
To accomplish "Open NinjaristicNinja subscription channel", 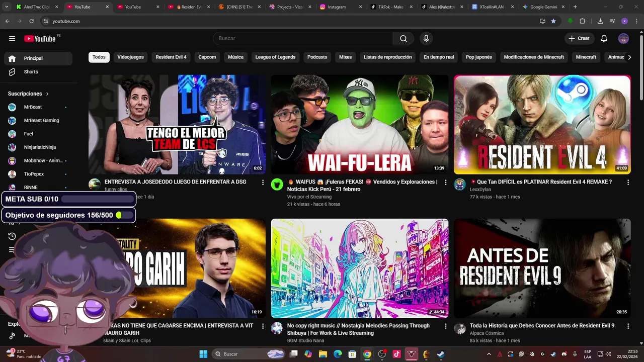I will [38, 147].
